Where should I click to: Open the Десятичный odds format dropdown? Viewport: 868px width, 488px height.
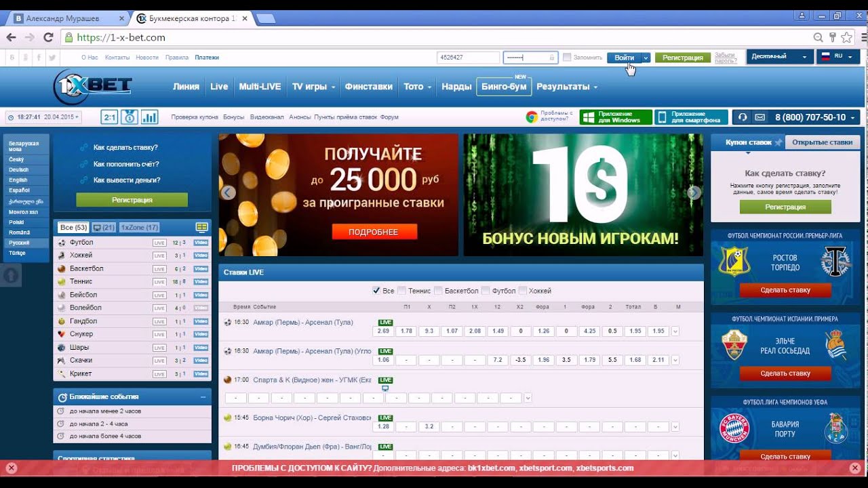pos(780,57)
